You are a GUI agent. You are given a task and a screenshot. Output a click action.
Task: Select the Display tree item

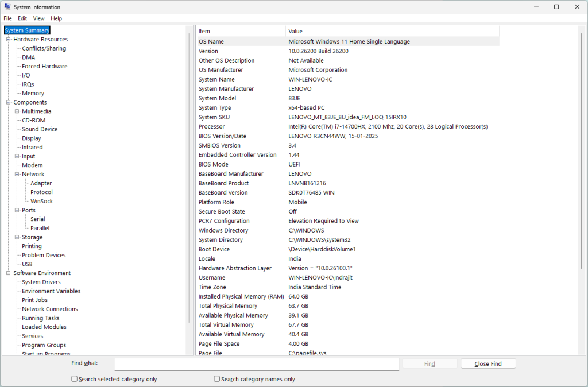tap(32, 138)
